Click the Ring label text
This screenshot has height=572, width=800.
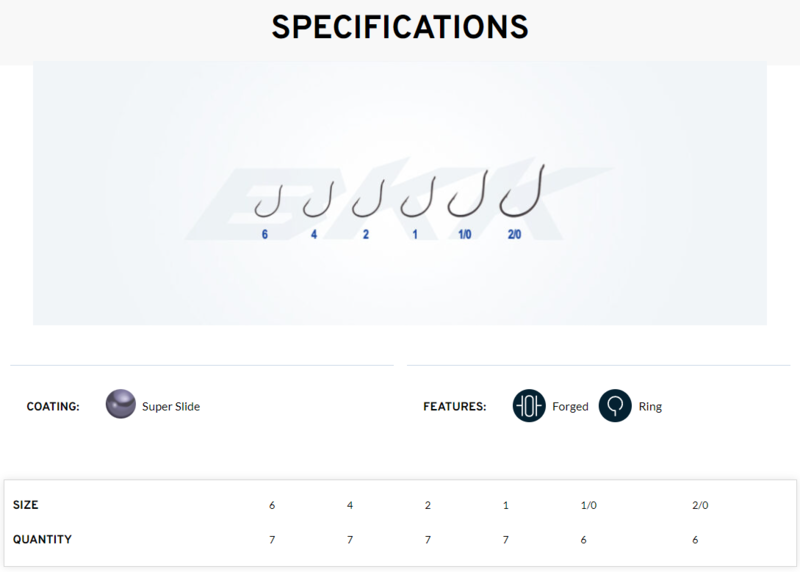(650, 407)
